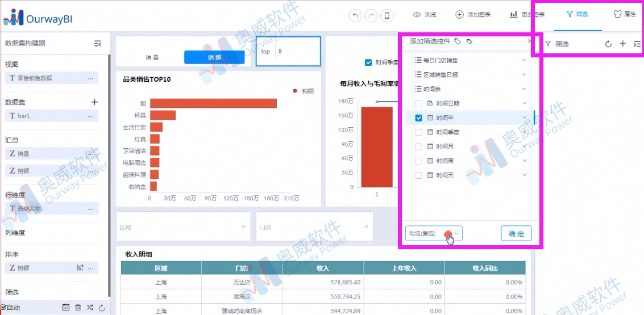Select the 销量 tab button
This screenshot has width=644, height=315.
152,57
